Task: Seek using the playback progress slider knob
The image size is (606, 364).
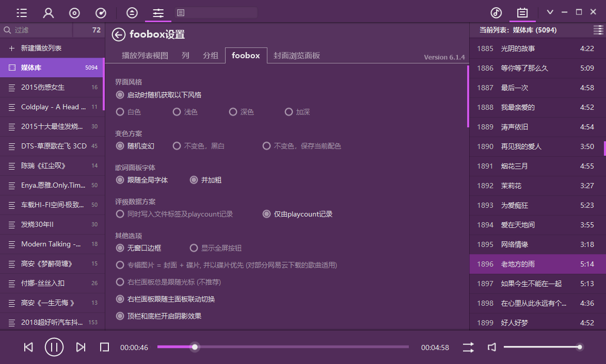Action: coord(195,347)
